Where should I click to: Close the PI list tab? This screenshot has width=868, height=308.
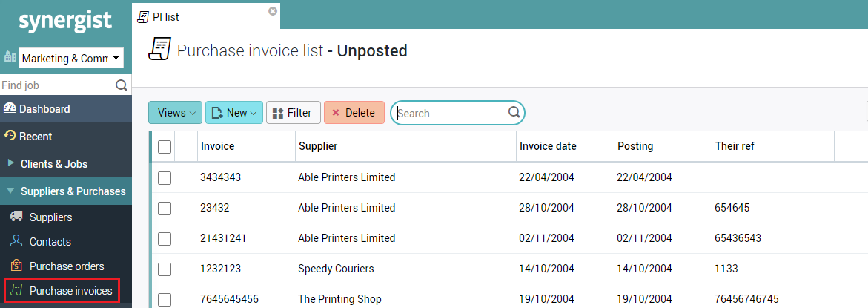[273, 11]
